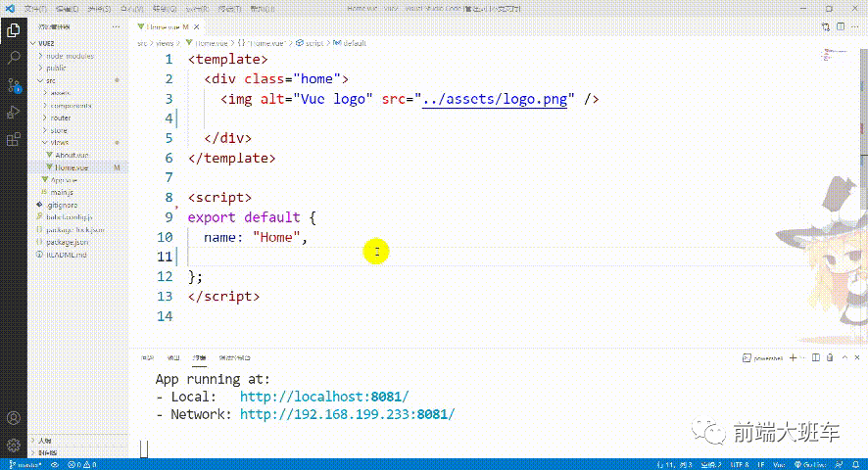Close the terminal panel
The image size is (868, 470).
[x=857, y=357]
